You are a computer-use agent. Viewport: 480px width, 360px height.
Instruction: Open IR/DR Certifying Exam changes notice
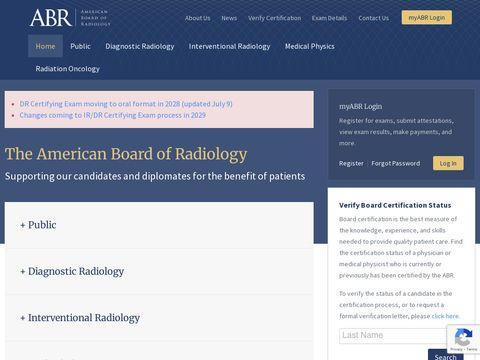(113, 115)
